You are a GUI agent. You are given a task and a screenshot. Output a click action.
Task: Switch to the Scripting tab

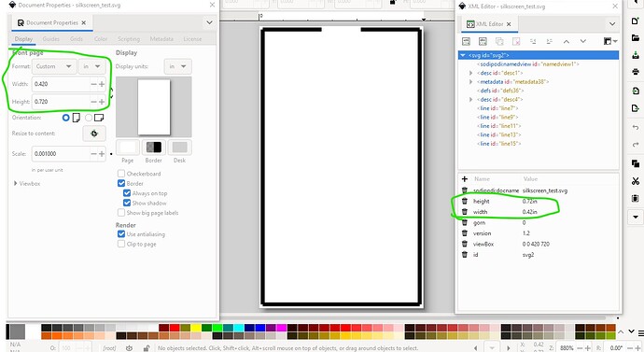(x=129, y=39)
